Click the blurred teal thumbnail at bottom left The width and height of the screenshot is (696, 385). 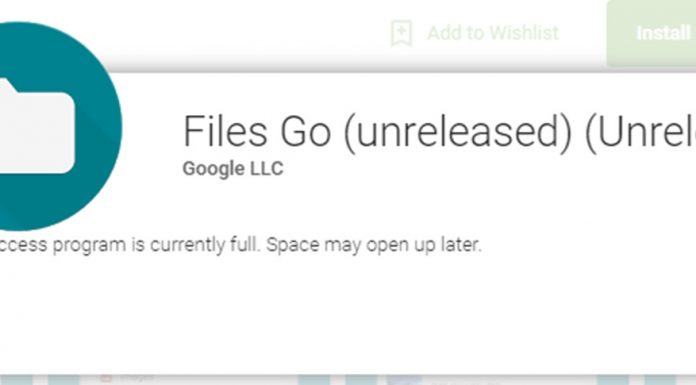point(16,380)
